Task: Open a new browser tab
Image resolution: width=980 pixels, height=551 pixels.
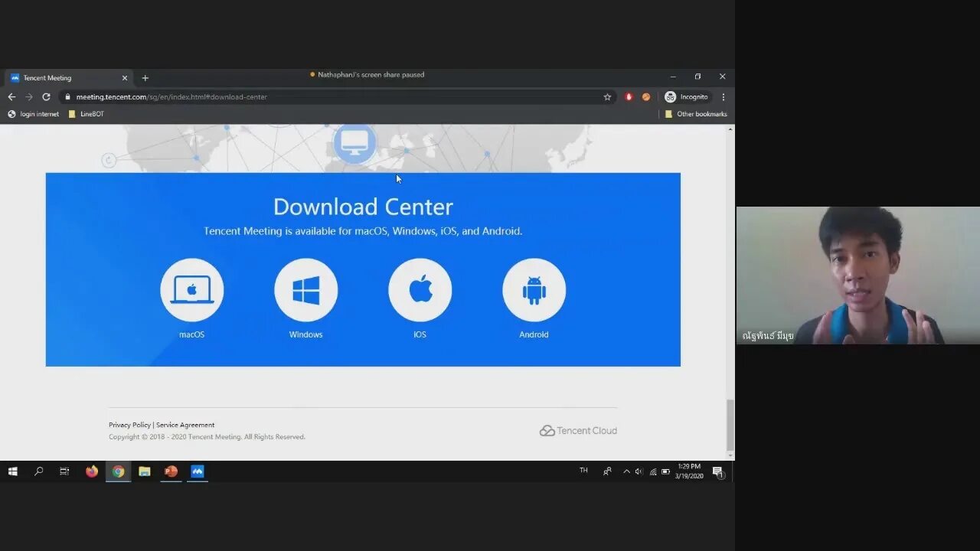Action: [145, 78]
